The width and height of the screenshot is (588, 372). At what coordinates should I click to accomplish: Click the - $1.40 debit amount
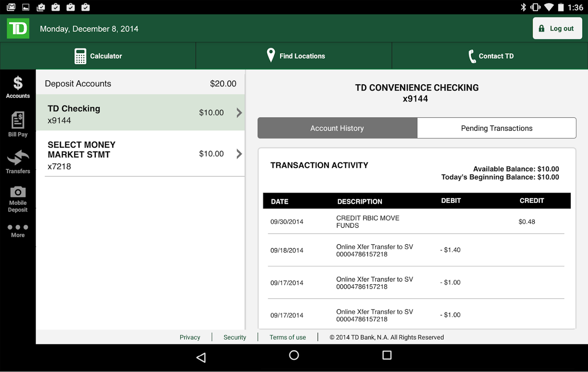[450, 250]
